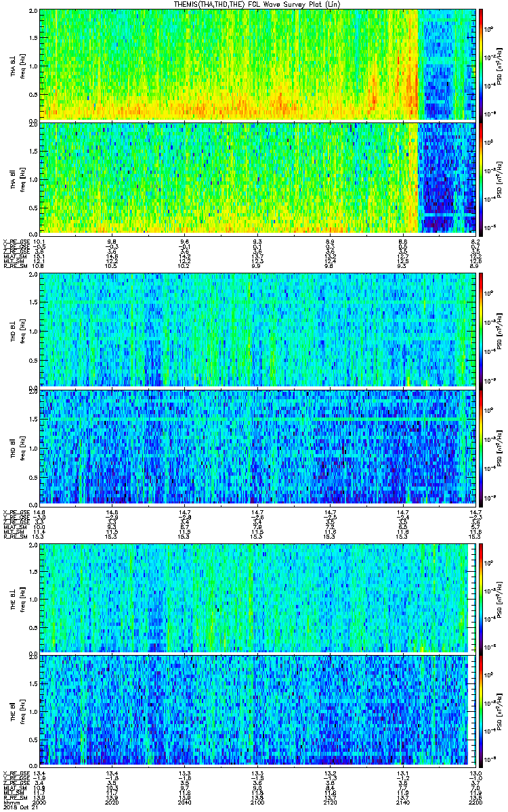Click inside the THD B-perpendicular spectrogram panel
Viewport: 508px width, 812px height.
(x=257, y=330)
